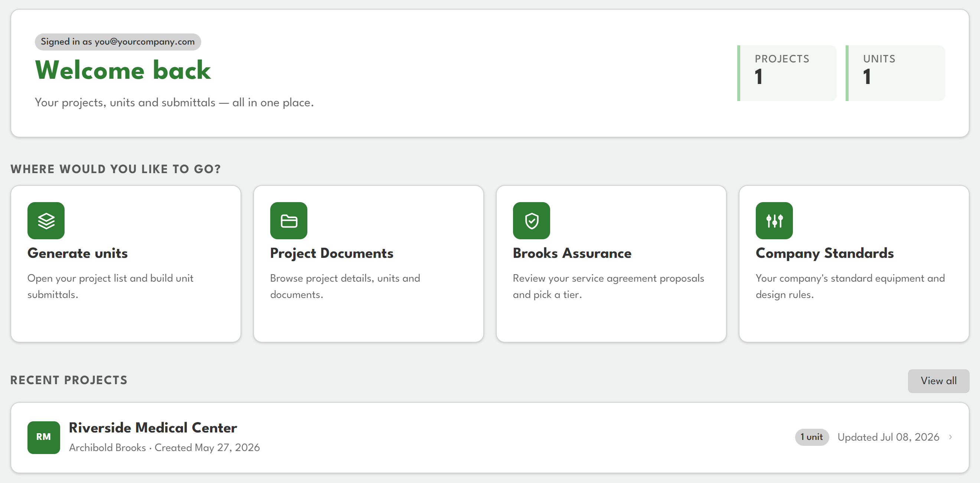Click Archibold Brooks · Created May 27, 2026
This screenshot has height=483, width=980.
click(x=164, y=448)
